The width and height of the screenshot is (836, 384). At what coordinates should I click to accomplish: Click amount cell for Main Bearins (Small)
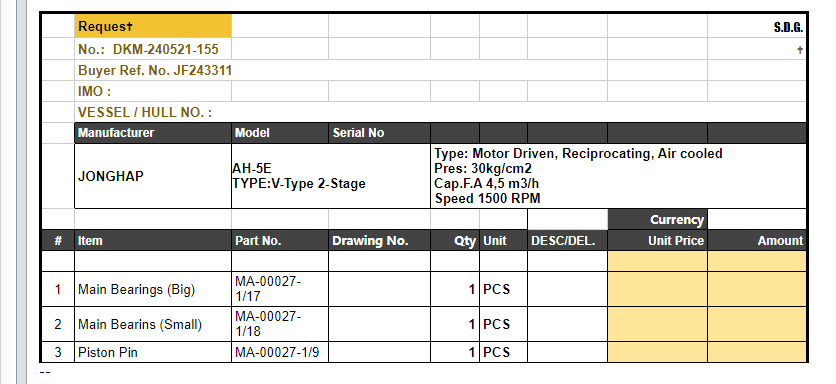[x=757, y=324]
